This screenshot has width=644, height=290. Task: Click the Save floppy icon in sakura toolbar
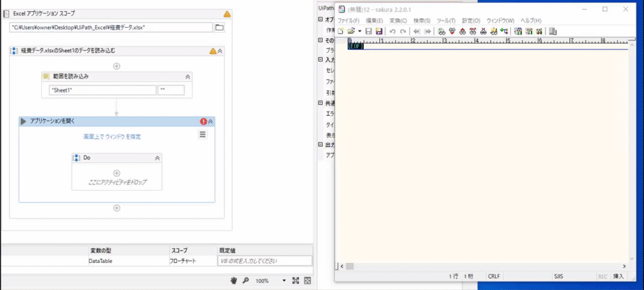tap(368, 31)
